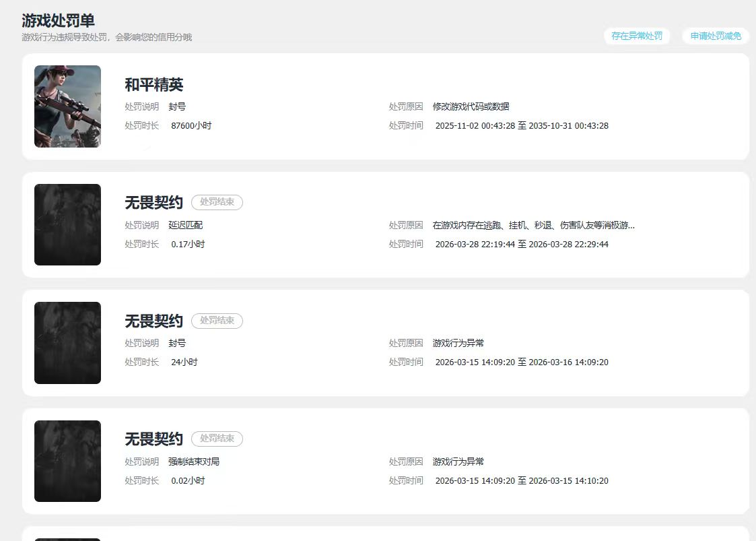Image resolution: width=756 pixels, height=541 pixels.
Task: Click the 24小时 duration value
Action: pos(184,362)
